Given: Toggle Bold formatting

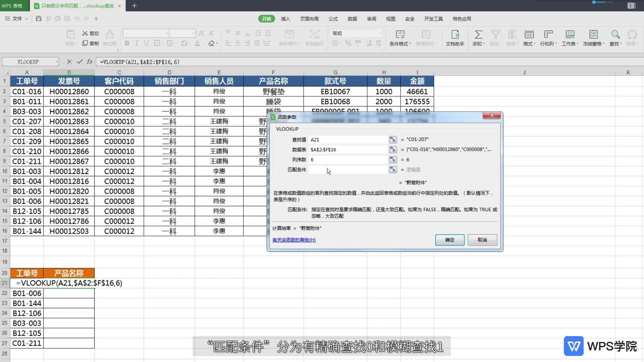Looking at the screenshot, I should [x=127, y=43].
